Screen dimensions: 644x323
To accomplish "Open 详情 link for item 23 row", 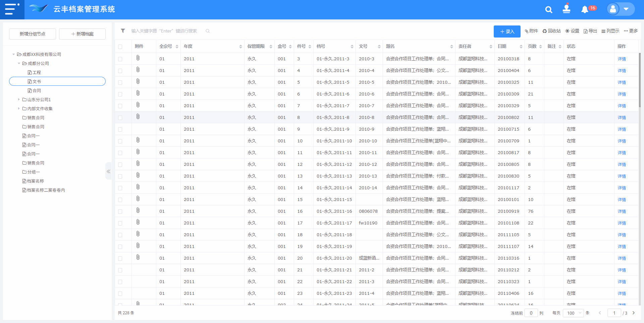I will tap(622, 294).
